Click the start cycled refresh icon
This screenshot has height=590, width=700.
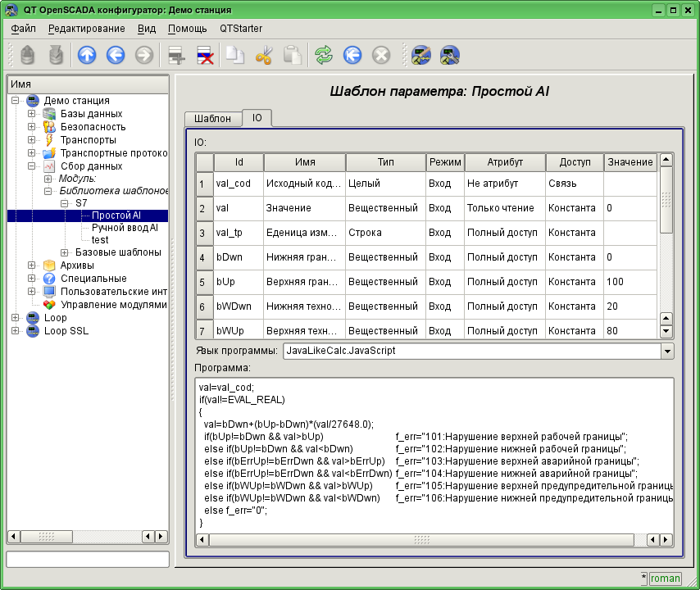[x=352, y=56]
